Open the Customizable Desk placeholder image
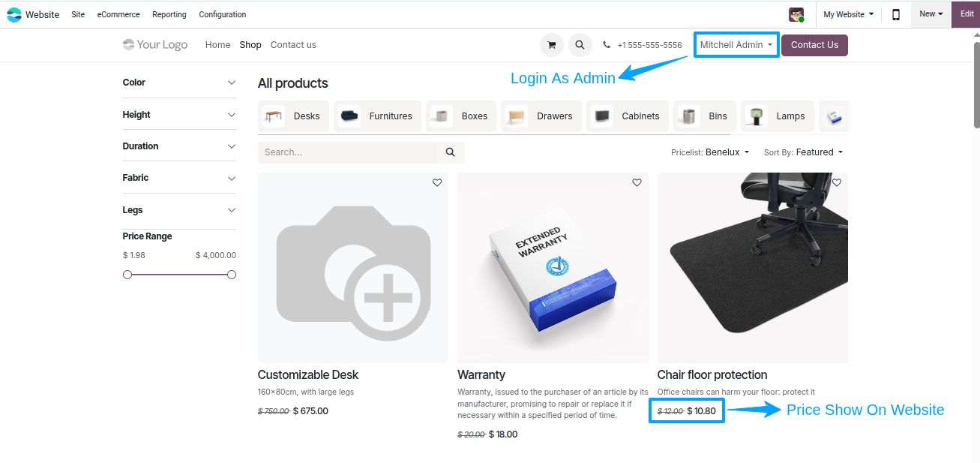Screen dimensions: 980x463 tap(353, 268)
